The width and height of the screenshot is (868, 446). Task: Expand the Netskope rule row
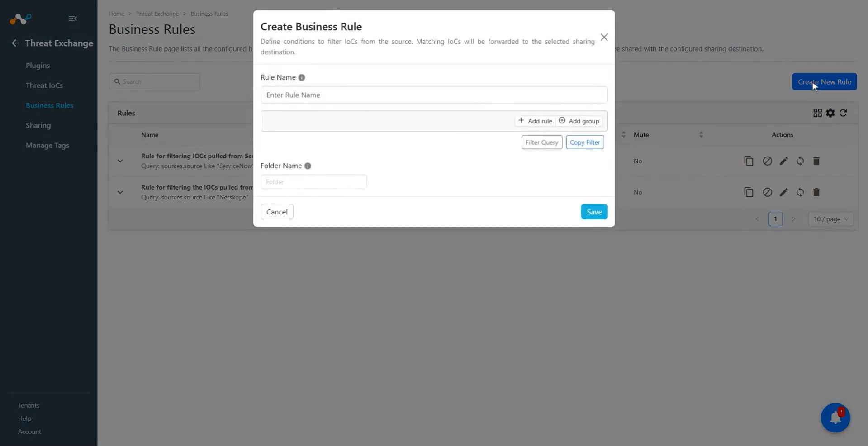point(120,192)
